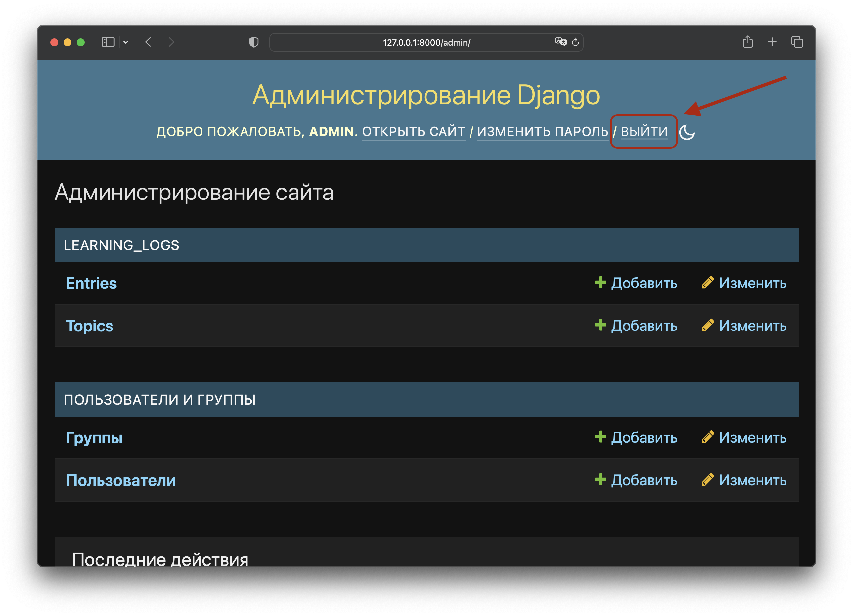Open the LEARNING_LOGS section header

(x=121, y=245)
